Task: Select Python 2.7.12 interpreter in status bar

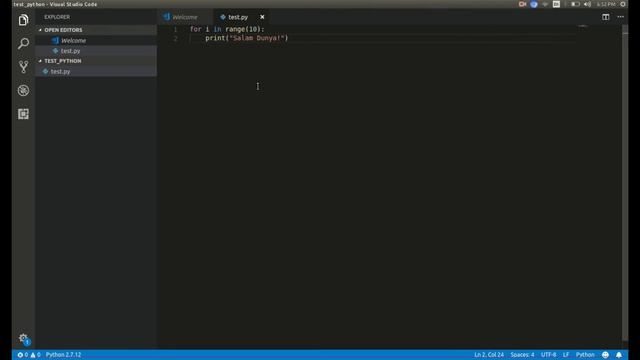Action: pos(63,355)
